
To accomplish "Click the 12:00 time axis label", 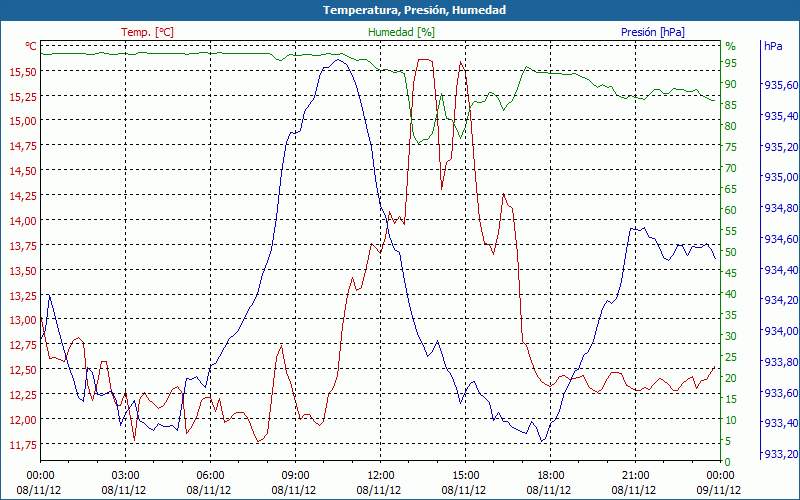I will point(381,477).
